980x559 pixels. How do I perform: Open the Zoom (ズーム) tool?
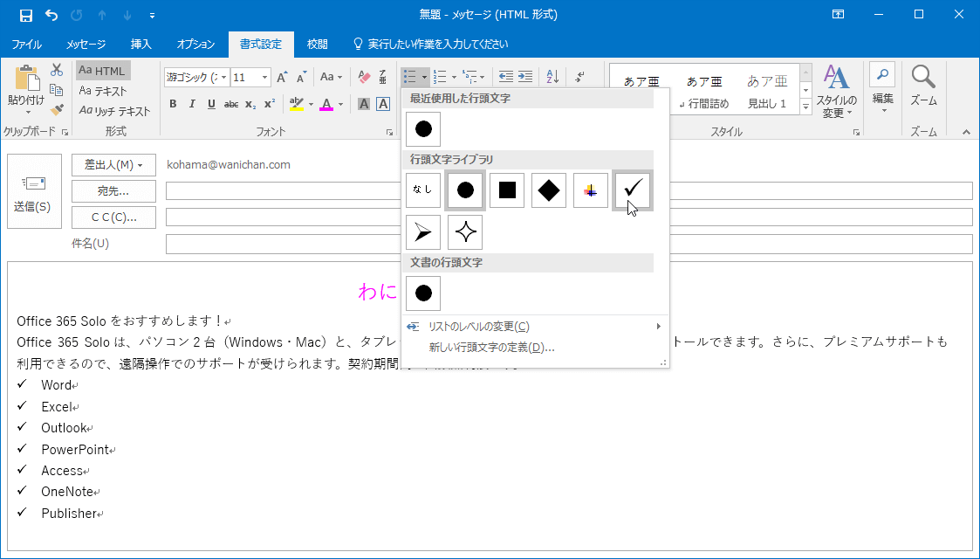click(x=923, y=85)
